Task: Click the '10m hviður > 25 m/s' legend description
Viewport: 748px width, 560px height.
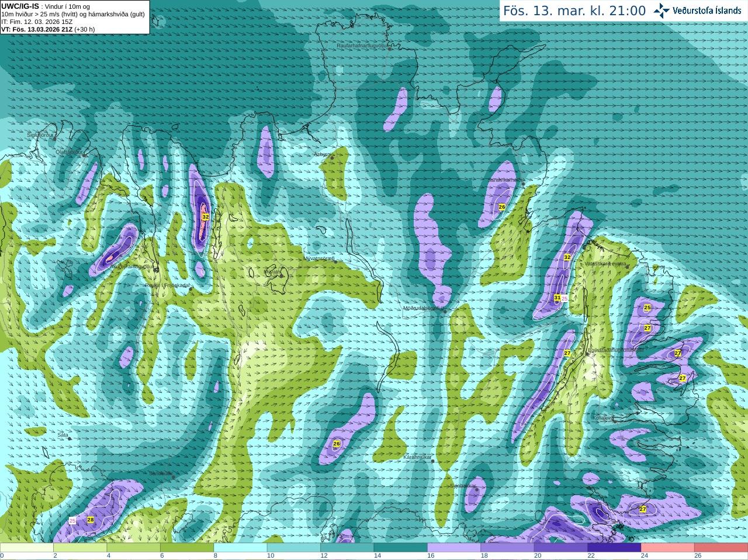Action: click(x=73, y=14)
